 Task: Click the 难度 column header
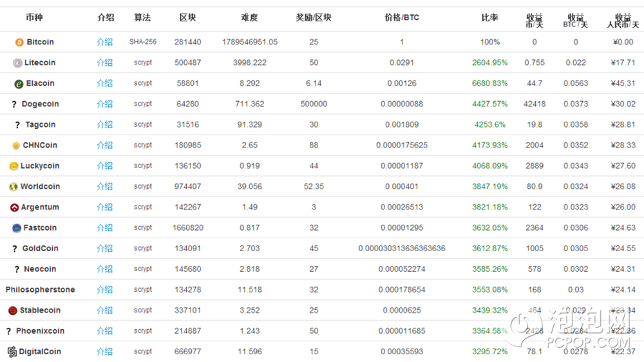(x=249, y=17)
